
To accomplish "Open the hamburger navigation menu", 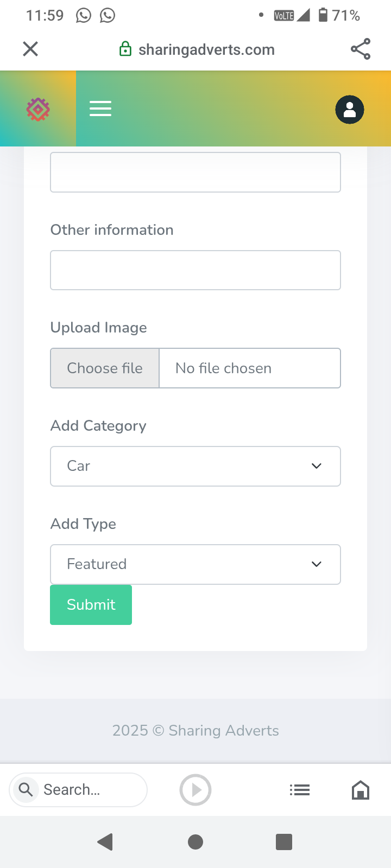I will click(100, 108).
